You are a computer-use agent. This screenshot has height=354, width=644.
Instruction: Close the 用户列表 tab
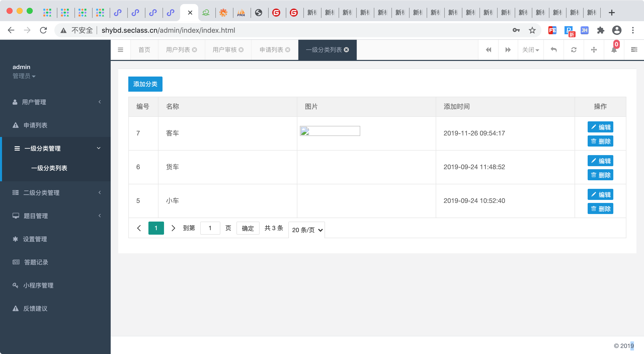coord(194,50)
